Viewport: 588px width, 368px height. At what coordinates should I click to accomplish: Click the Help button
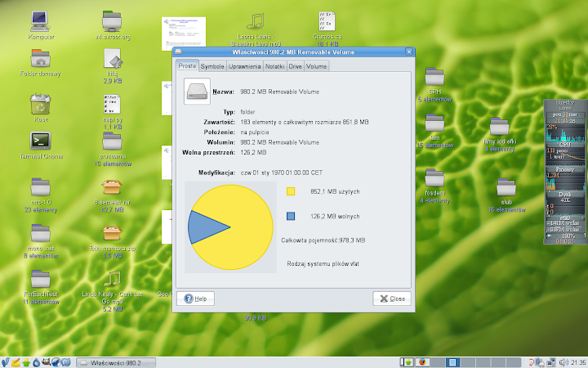195,298
